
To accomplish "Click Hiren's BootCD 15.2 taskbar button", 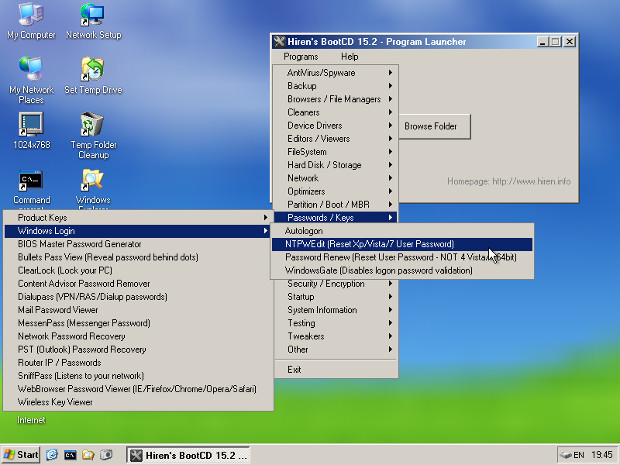I will coord(188,455).
